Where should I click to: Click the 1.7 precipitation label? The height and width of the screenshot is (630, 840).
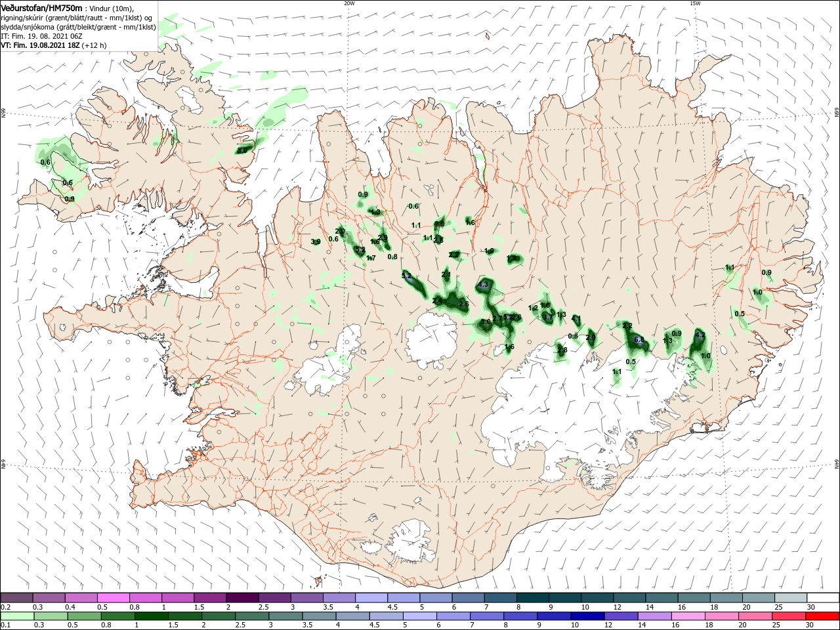[x=371, y=259]
